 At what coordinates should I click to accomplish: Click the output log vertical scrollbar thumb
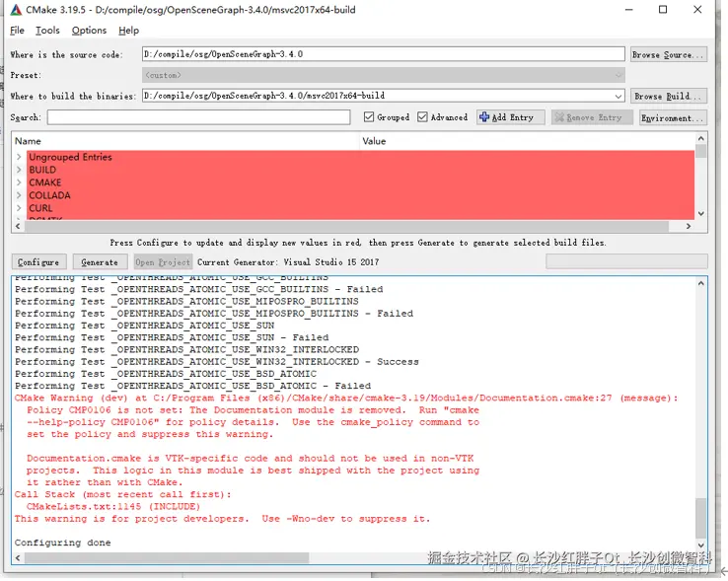click(701, 518)
